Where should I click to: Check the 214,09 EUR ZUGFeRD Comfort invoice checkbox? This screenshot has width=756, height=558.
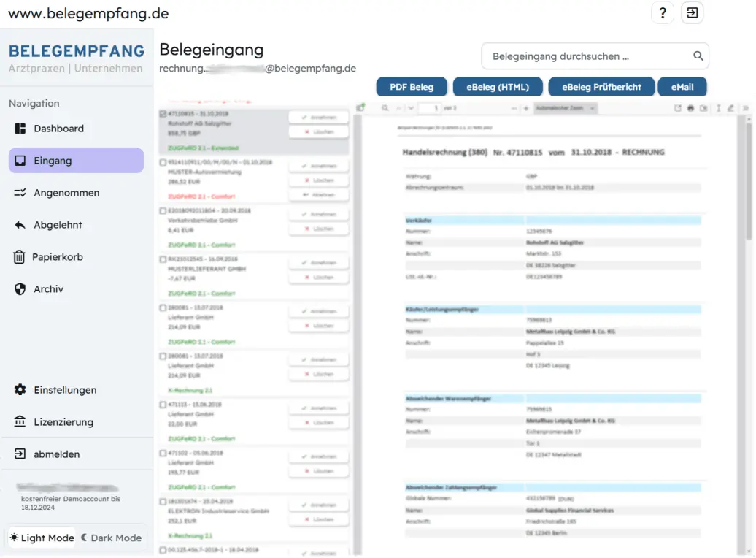point(163,307)
